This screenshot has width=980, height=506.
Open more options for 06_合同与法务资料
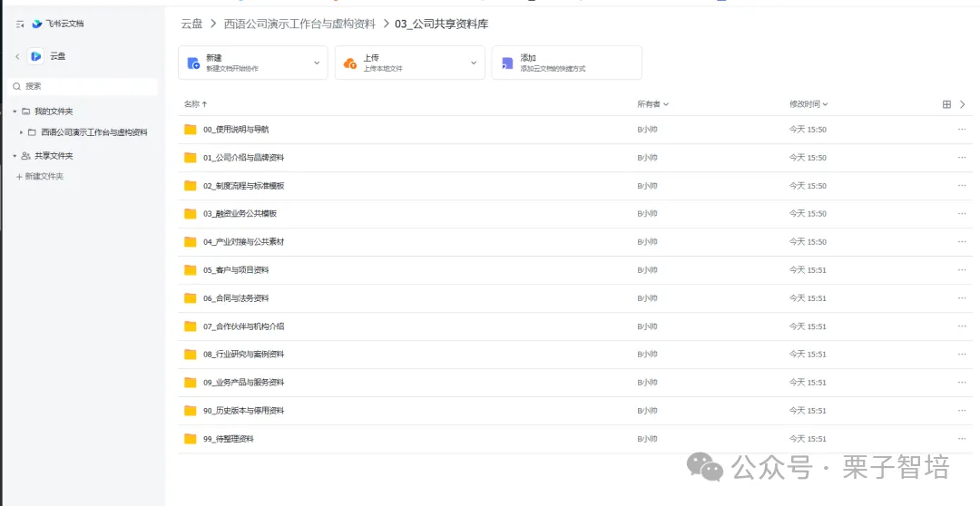(962, 298)
